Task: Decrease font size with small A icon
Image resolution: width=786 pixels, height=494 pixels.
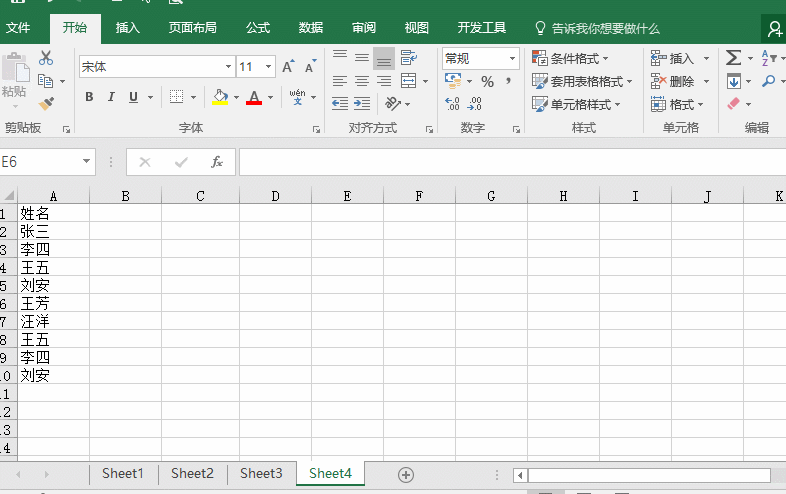Action: pyautogui.click(x=310, y=67)
